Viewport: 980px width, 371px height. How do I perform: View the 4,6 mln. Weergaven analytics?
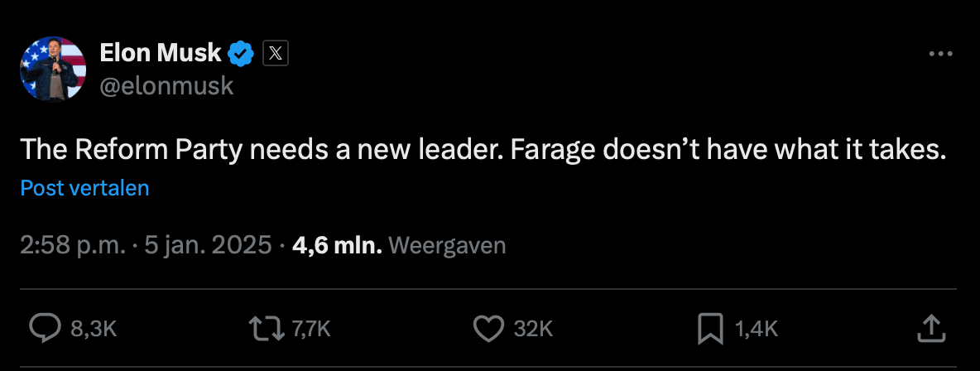coord(399,245)
